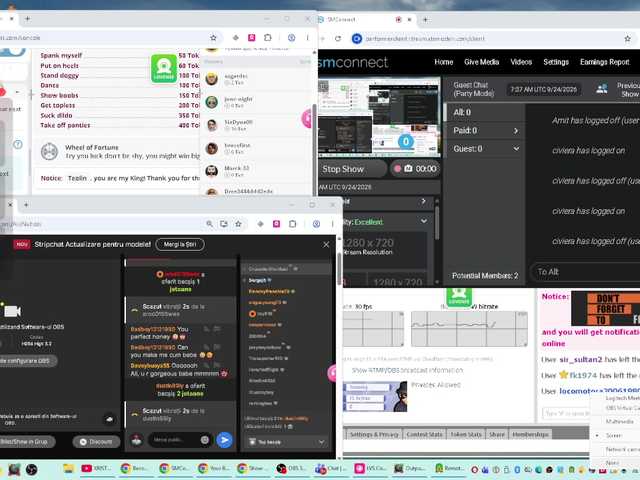Open the YouTube taskbar button
This screenshot has width=640, height=480.
(x=96, y=469)
